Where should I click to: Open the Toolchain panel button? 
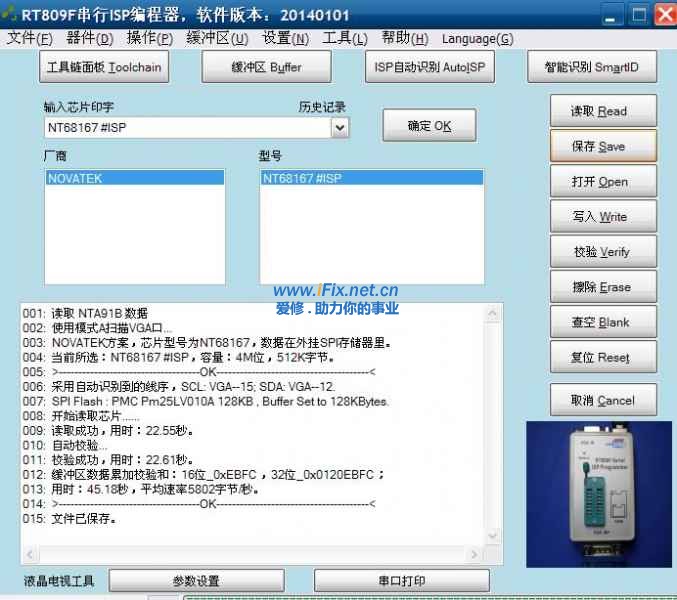coord(103,67)
